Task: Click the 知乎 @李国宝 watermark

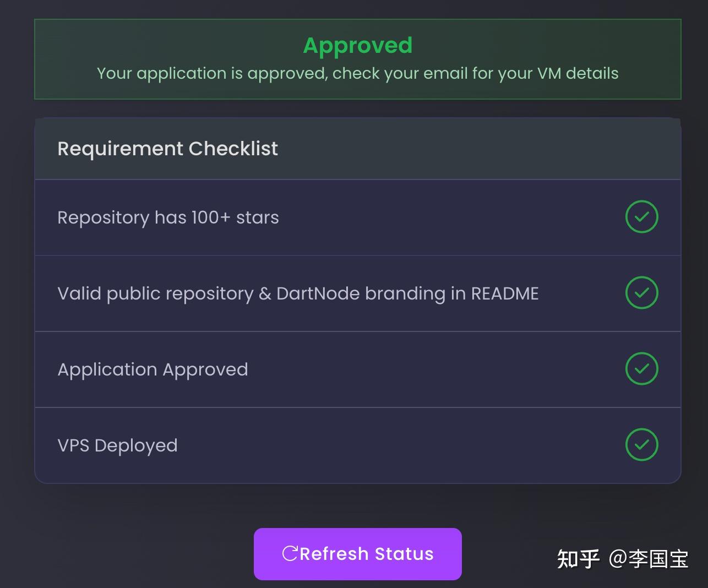Action: click(x=623, y=558)
